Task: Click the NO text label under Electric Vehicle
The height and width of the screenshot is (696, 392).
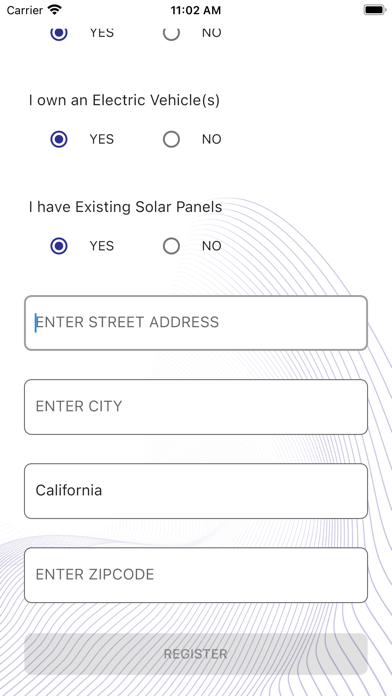Action: tap(212, 139)
